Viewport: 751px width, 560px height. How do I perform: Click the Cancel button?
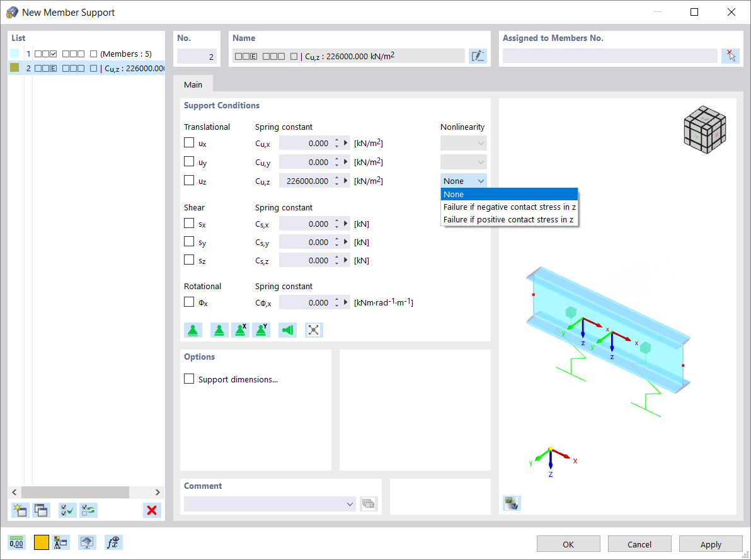coord(639,544)
